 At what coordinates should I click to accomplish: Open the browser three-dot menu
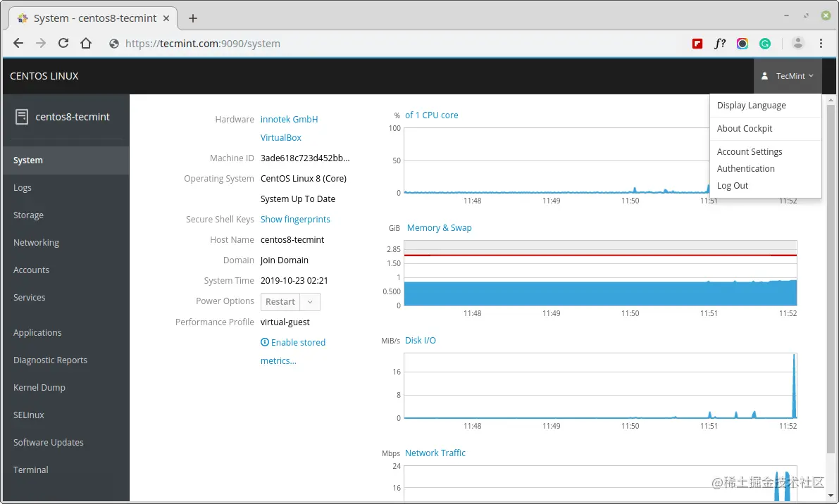[x=821, y=44]
